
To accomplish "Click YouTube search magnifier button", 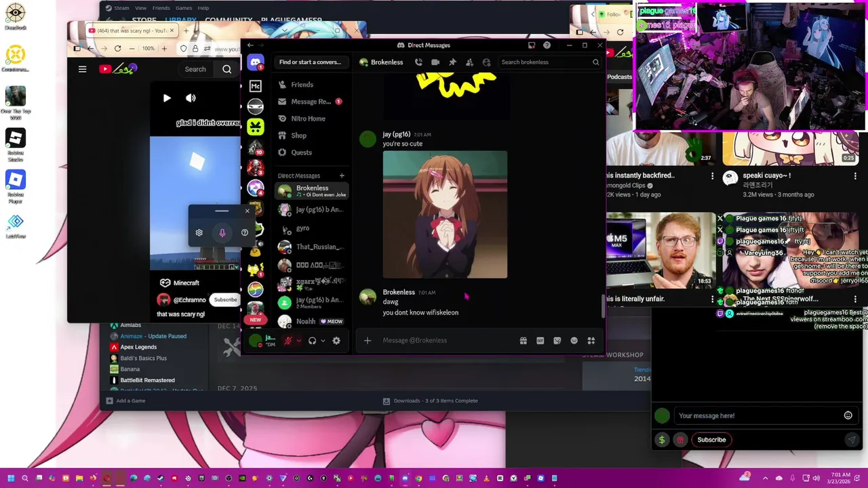I will [227, 69].
